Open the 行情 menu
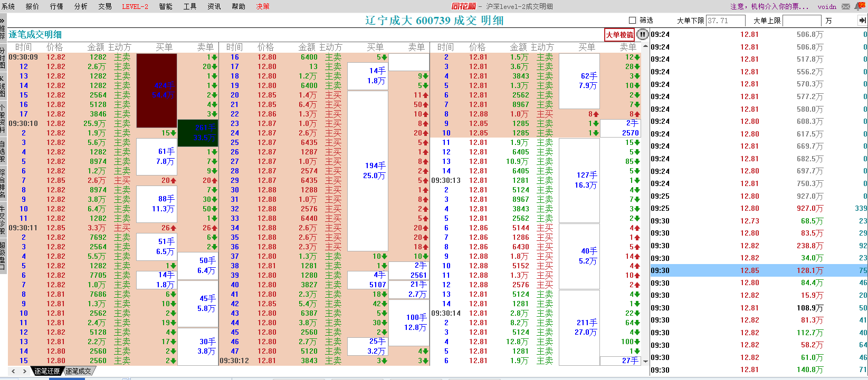 pyautogui.click(x=56, y=6)
